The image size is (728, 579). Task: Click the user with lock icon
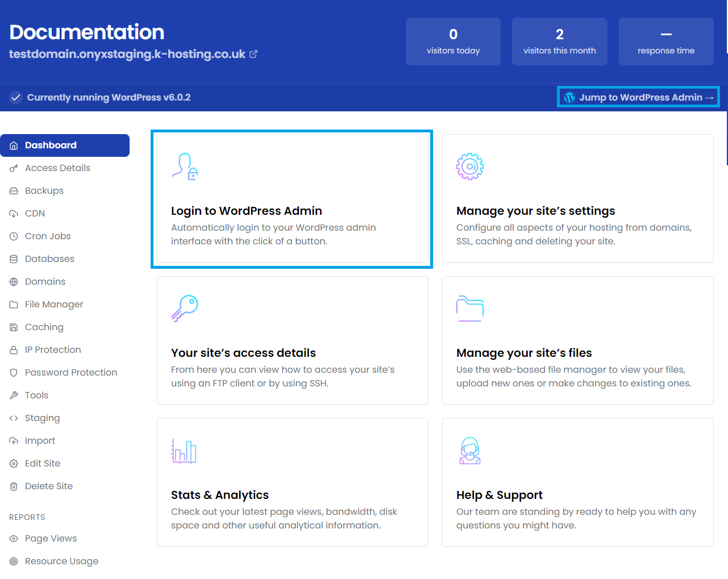tap(185, 166)
